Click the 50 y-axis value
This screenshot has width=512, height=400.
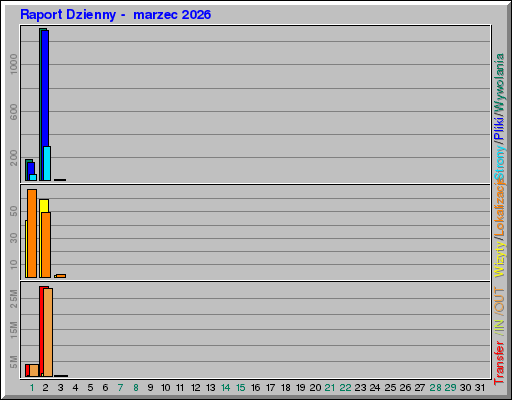coord(13,211)
